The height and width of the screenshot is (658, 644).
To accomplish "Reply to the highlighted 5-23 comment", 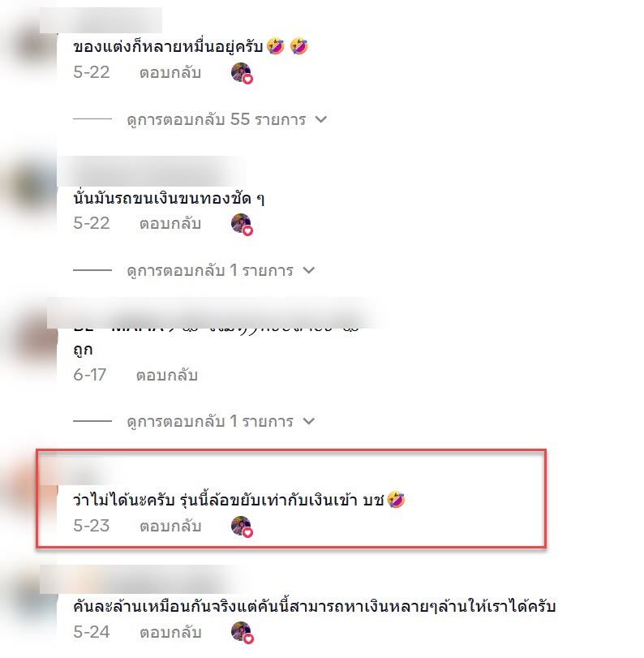I will [170, 526].
